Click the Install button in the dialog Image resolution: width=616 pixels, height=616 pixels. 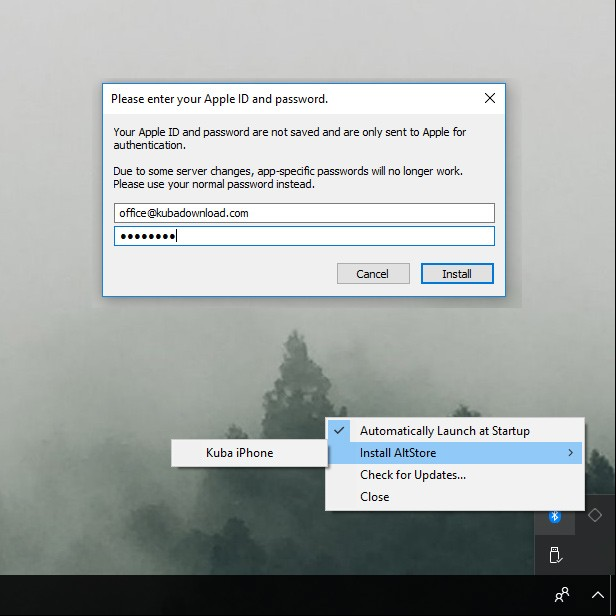pos(457,273)
